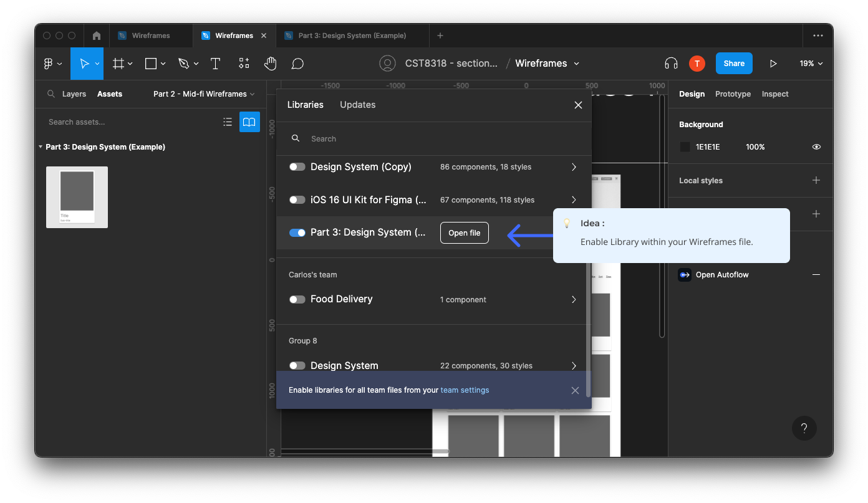Screen dimensions: 868x503
Task: Go to home tab icon
Action: coord(97,36)
